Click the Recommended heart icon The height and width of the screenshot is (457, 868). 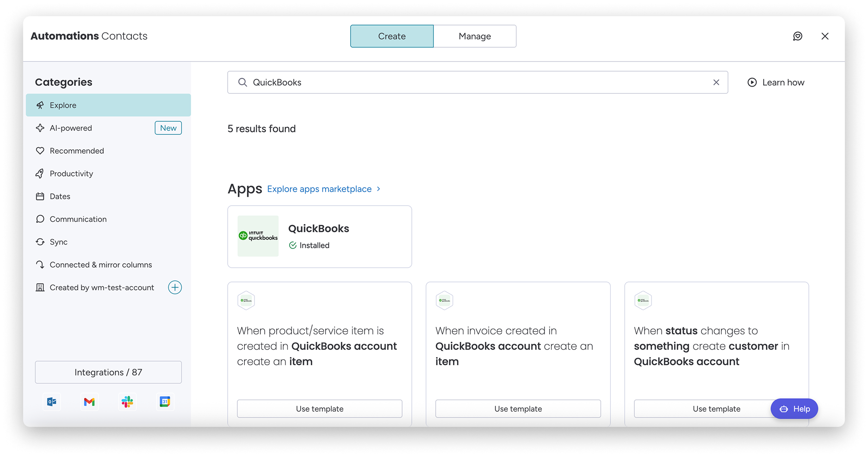[x=40, y=150]
